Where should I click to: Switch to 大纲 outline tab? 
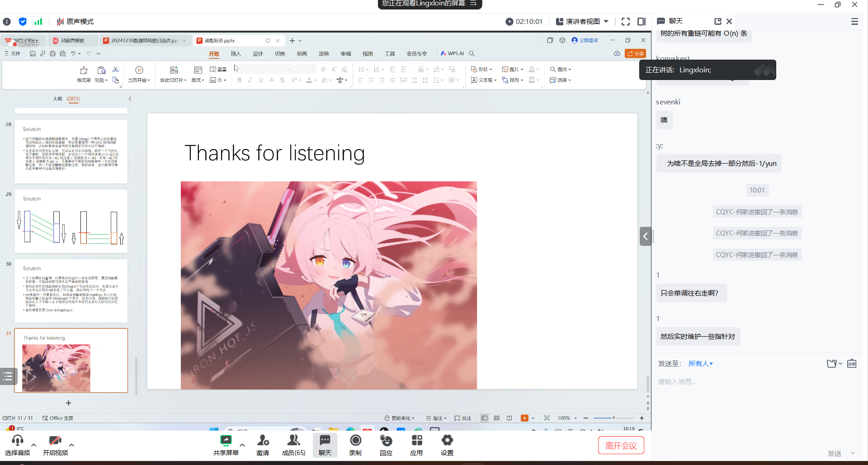(x=57, y=99)
